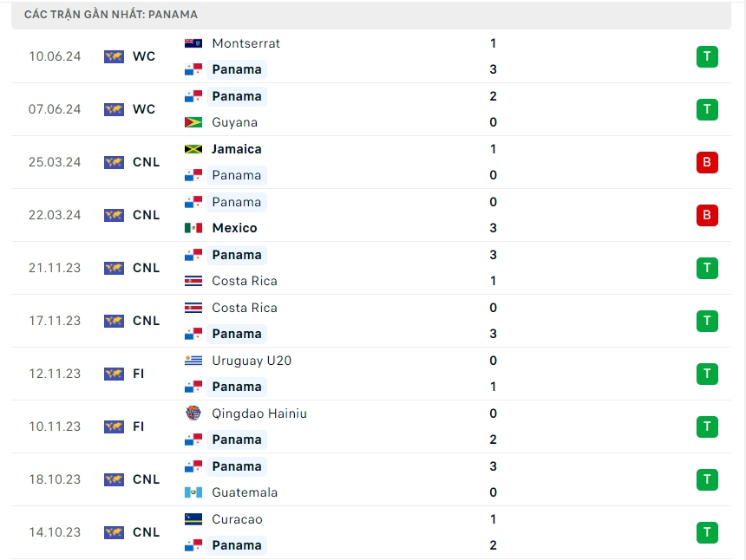The width and height of the screenshot is (746, 560).
Task: Click the Montserrat flag icon
Action: pos(193,43)
